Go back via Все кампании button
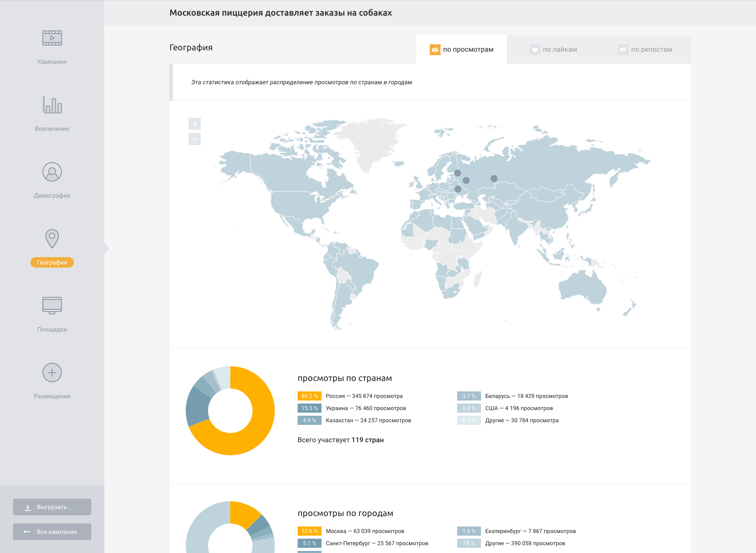This screenshot has height=553, width=756. [52, 532]
